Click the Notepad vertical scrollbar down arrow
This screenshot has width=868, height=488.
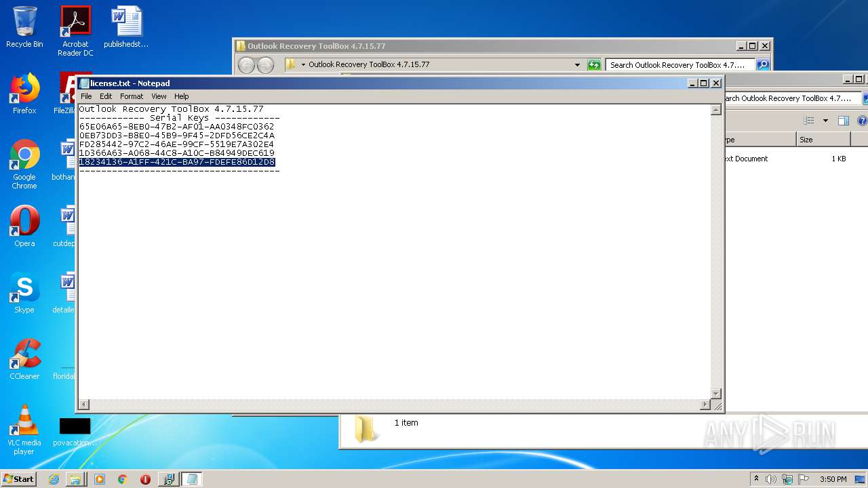click(715, 394)
